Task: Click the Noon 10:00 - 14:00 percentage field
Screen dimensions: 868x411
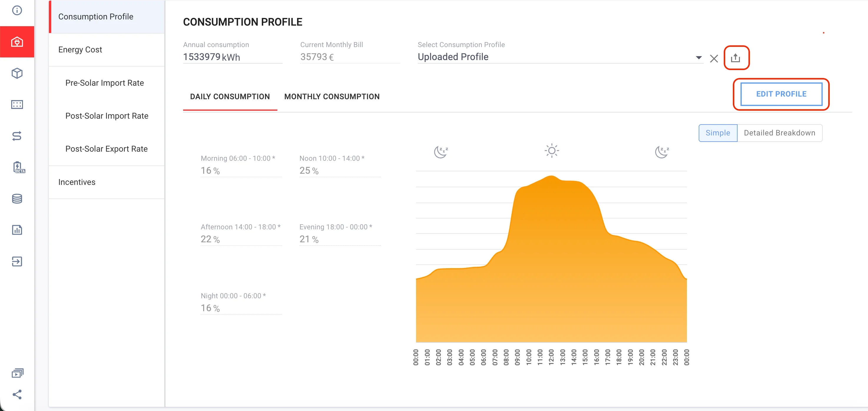Action: coord(340,171)
